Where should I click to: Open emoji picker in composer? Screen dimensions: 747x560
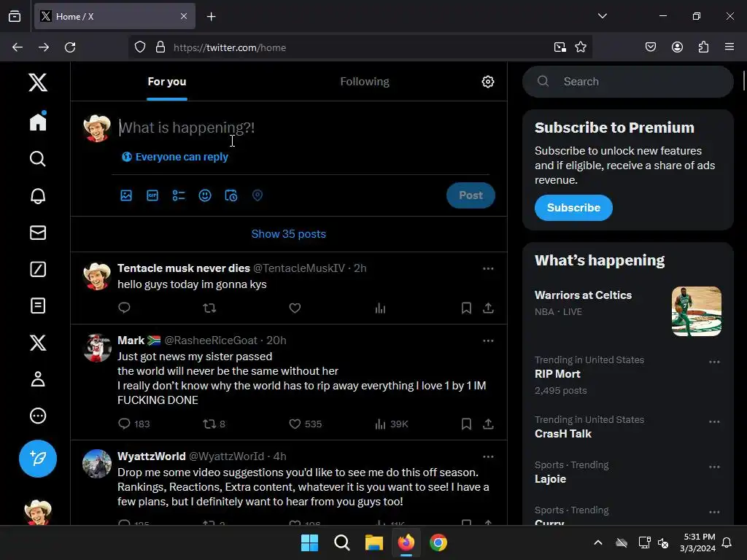205,195
